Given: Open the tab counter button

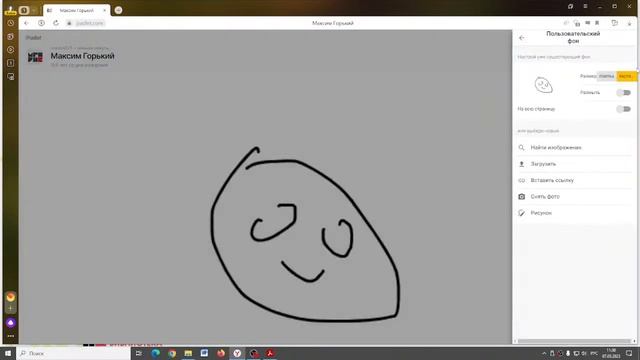Looking at the screenshot, I should pos(24,10).
